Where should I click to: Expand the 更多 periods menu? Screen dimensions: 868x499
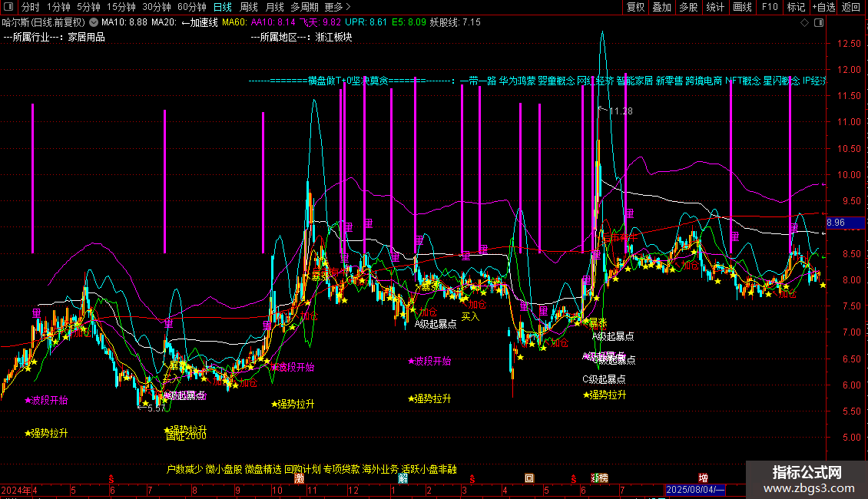pos(338,7)
